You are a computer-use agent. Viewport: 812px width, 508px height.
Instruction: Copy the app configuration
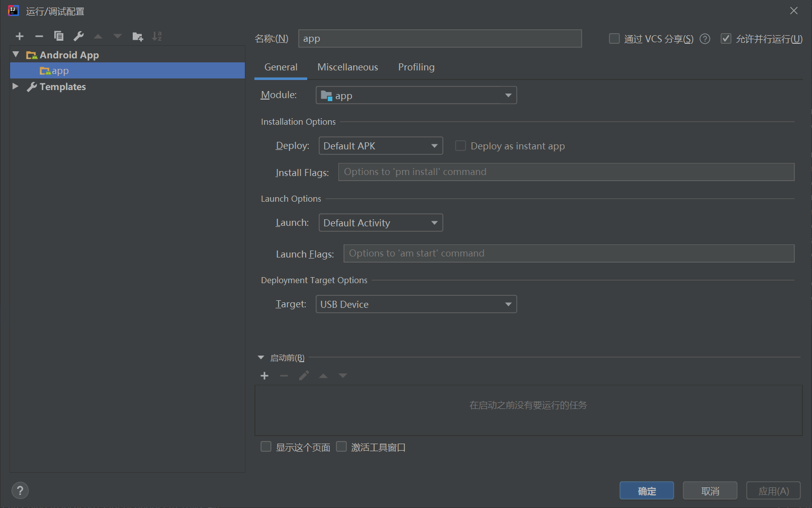59,36
